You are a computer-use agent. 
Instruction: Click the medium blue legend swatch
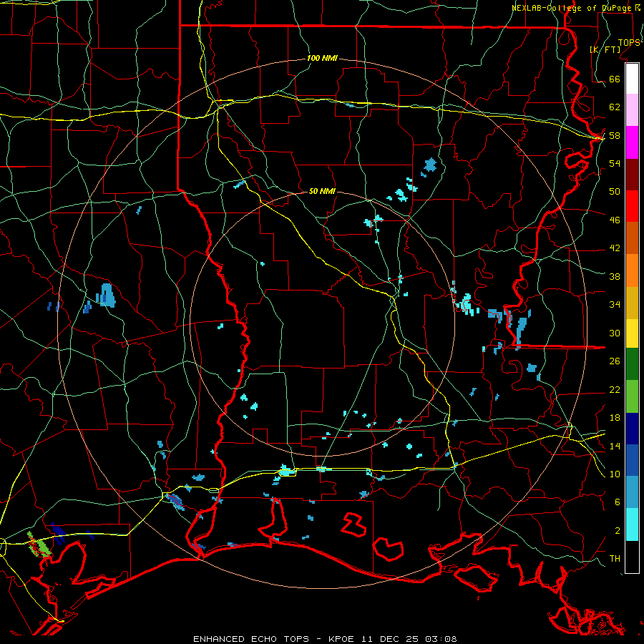[632, 460]
